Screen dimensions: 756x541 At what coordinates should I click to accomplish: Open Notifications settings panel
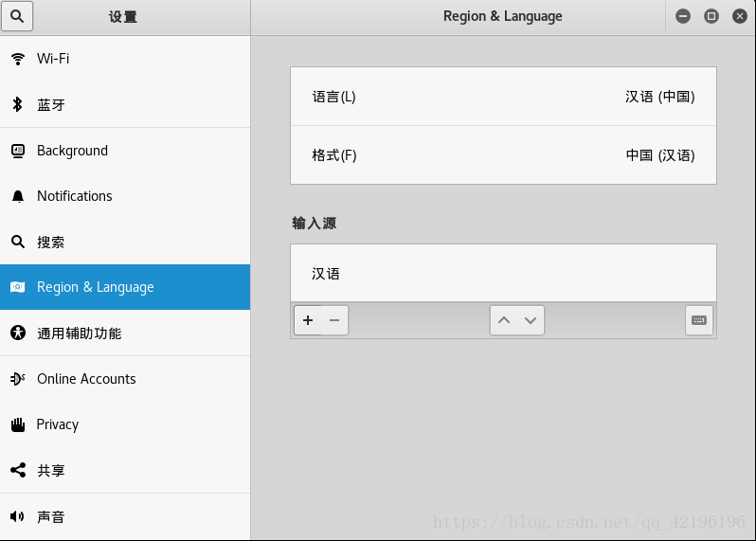(x=125, y=196)
